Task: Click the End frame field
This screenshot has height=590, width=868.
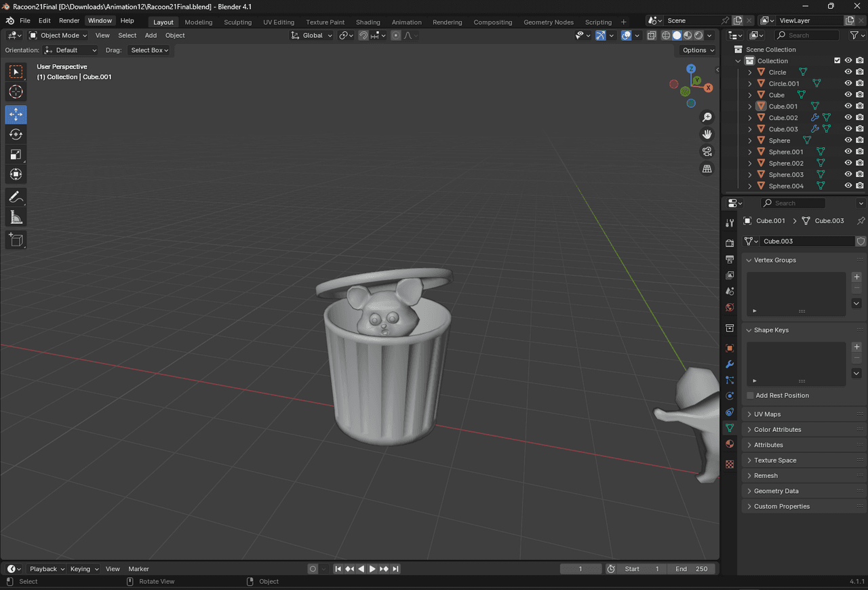Action: point(691,569)
